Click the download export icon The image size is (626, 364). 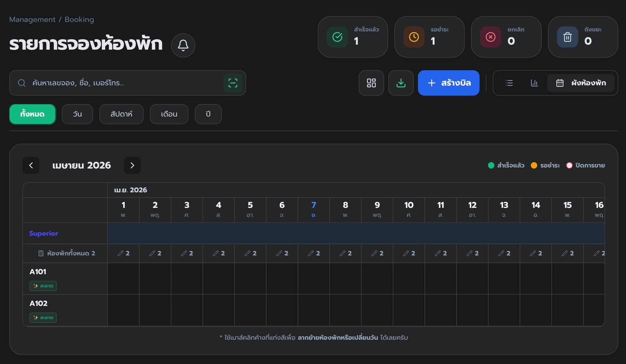point(401,83)
